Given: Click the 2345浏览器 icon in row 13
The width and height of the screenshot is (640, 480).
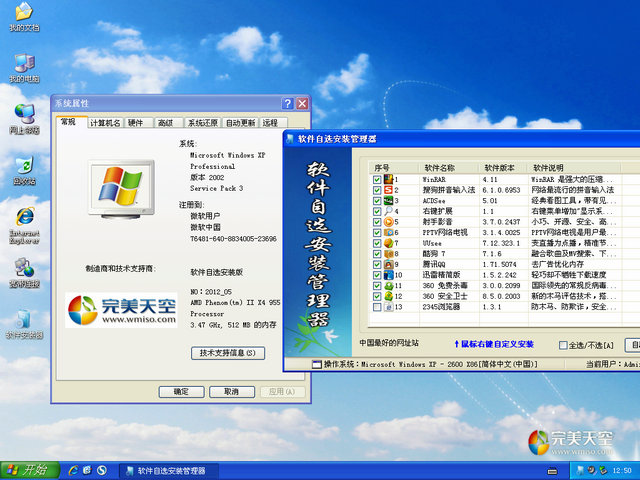Looking at the screenshot, I should [388, 307].
